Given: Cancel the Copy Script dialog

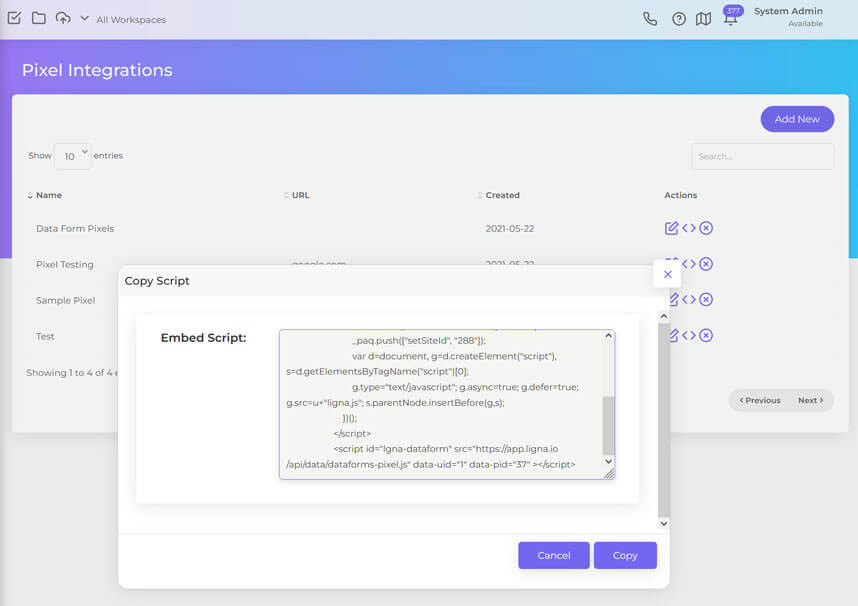Looking at the screenshot, I should pos(553,555).
